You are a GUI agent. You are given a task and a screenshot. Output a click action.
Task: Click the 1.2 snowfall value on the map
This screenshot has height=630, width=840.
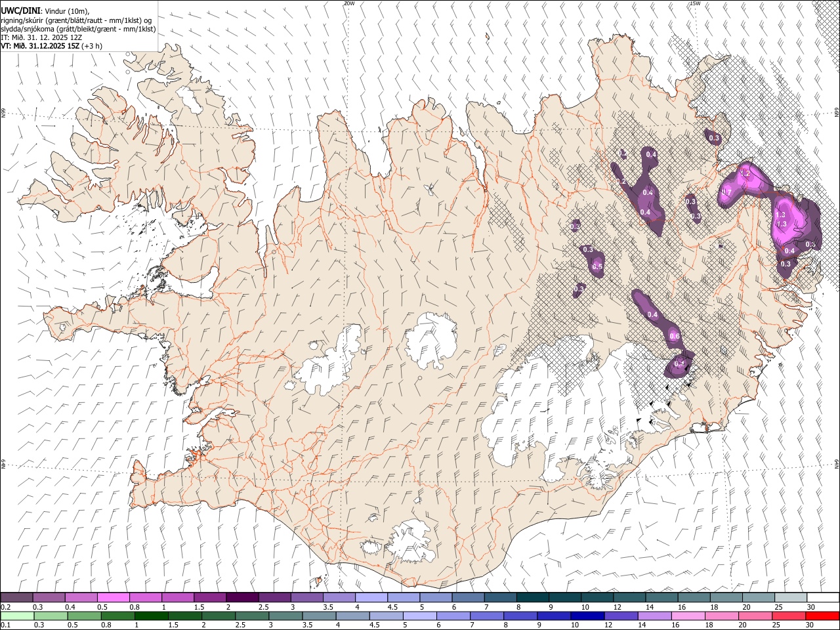745,174
